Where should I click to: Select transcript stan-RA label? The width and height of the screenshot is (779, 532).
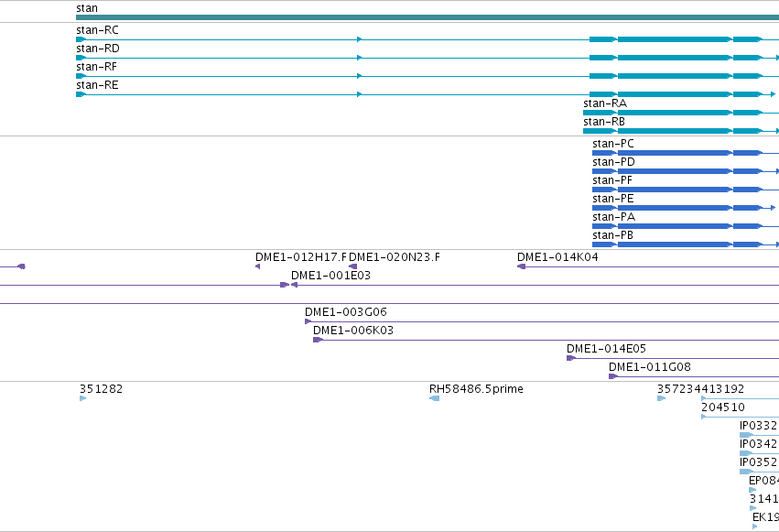point(605,103)
